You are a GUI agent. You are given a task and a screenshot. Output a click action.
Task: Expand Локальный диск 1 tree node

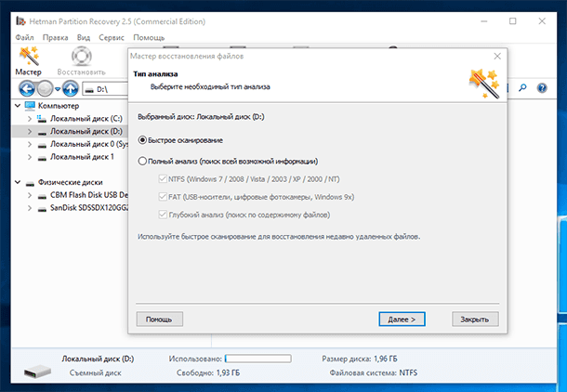tap(30, 157)
